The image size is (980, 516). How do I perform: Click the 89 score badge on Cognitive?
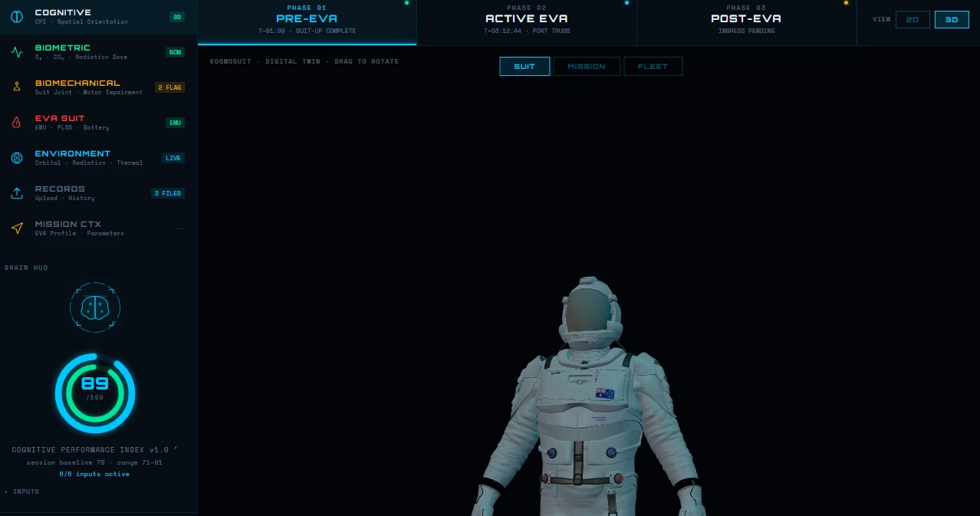pyautogui.click(x=177, y=17)
